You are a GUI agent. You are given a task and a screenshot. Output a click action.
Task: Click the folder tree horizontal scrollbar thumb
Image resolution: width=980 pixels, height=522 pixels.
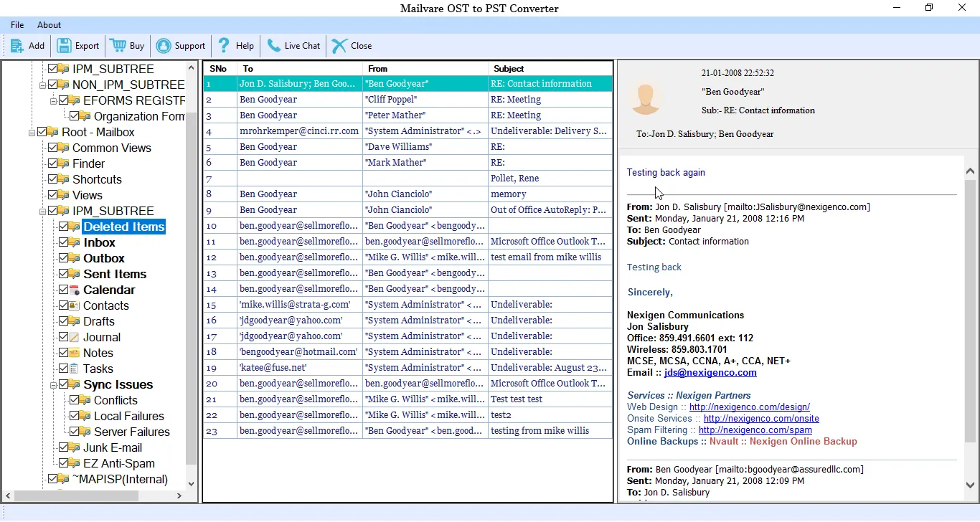click(x=76, y=495)
